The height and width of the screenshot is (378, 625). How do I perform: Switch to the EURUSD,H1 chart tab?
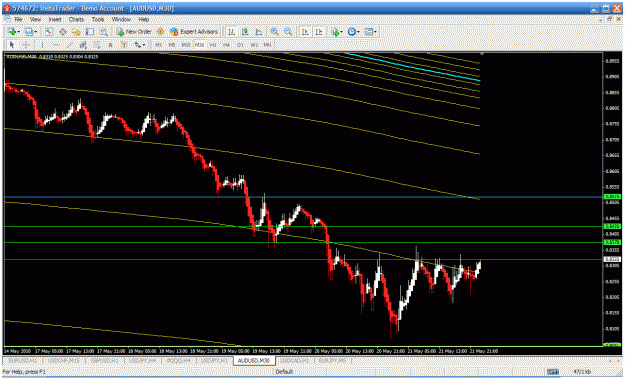pyautogui.click(x=23, y=360)
